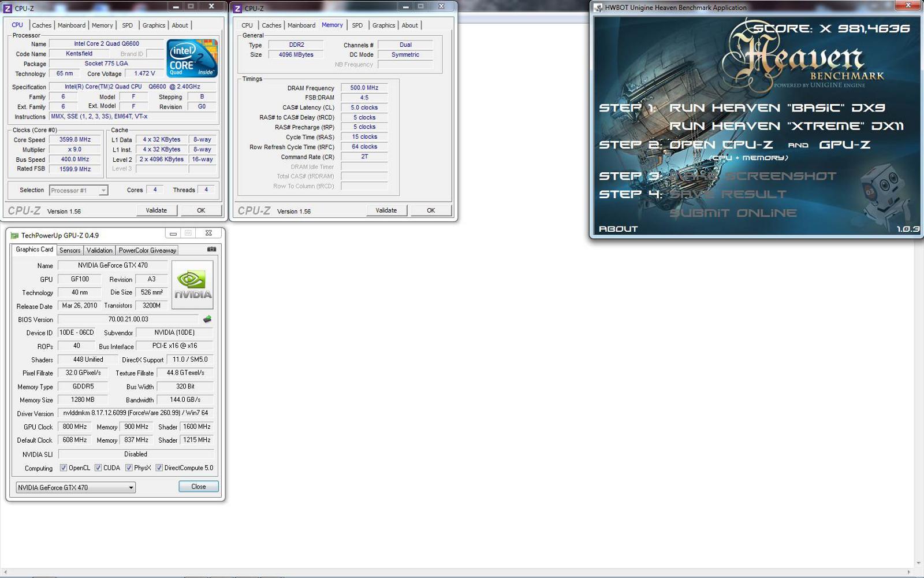The width and height of the screenshot is (924, 578).
Task: Toggle the OpenCL checkbox
Action: (x=64, y=468)
